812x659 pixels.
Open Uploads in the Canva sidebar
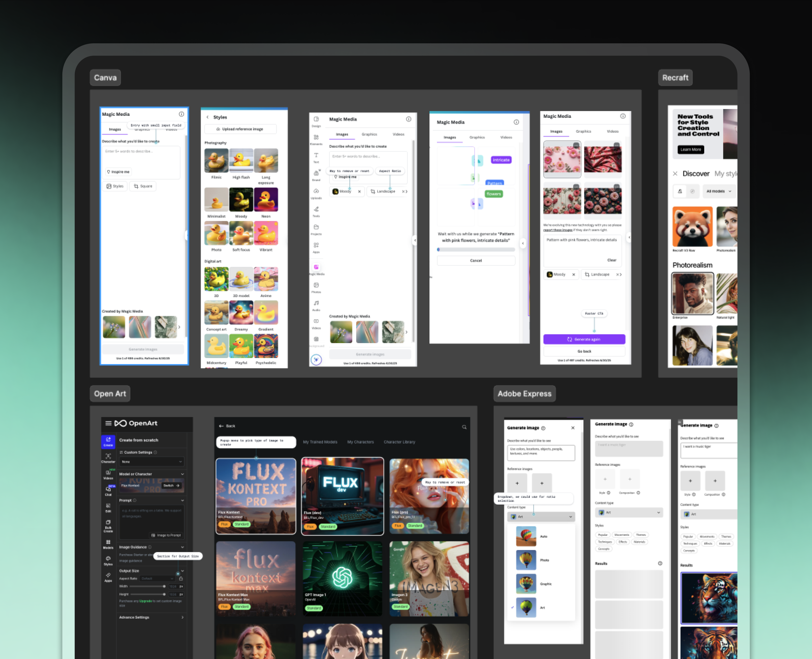click(x=316, y=194)
